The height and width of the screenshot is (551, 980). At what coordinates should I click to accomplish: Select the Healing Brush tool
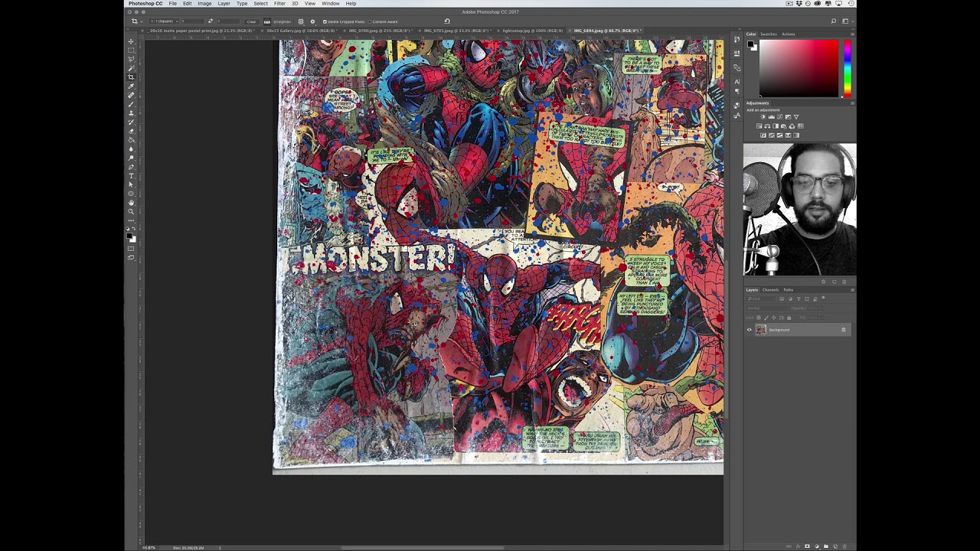(131, 94)
